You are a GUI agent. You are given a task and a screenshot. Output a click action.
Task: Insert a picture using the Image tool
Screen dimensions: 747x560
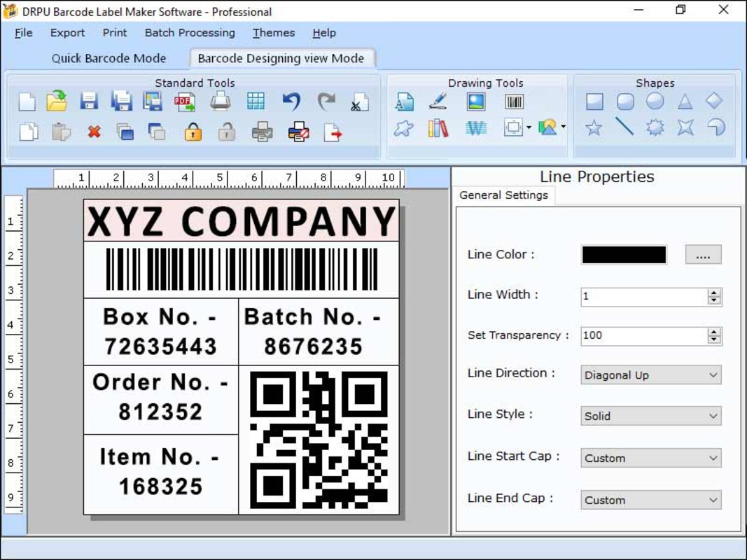tap(475, 101)
